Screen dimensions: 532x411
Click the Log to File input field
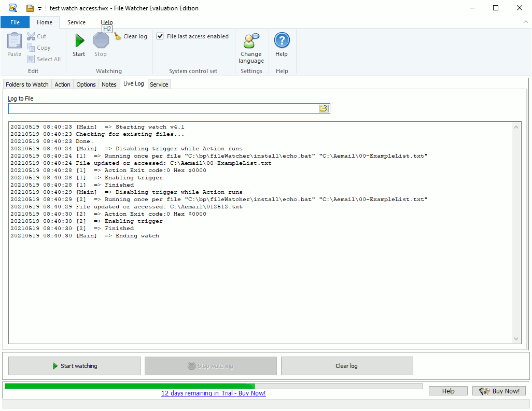tap(163, 108)
